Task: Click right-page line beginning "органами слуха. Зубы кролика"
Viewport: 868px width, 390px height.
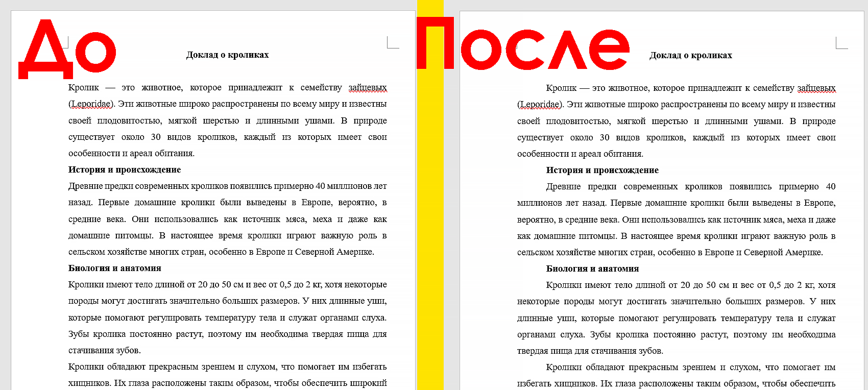Action: (x=677, y=334)
